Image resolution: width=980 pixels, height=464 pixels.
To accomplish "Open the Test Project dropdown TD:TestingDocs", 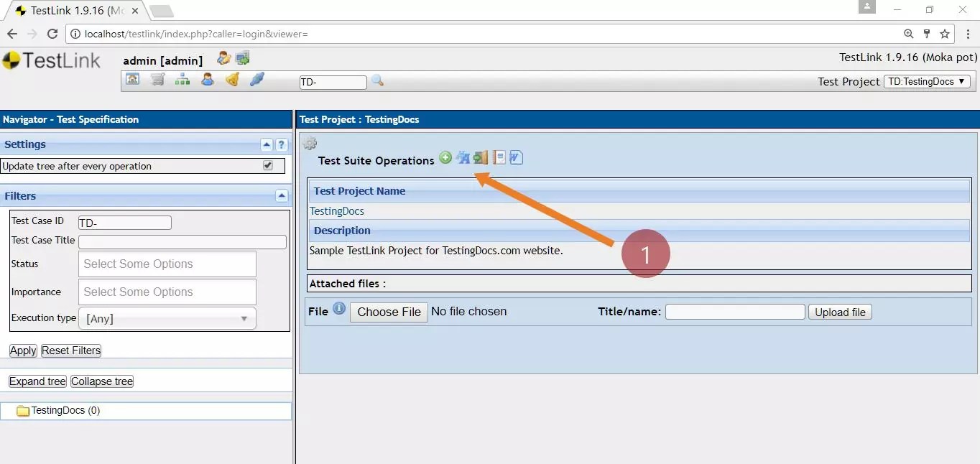I will click(927, 81).
